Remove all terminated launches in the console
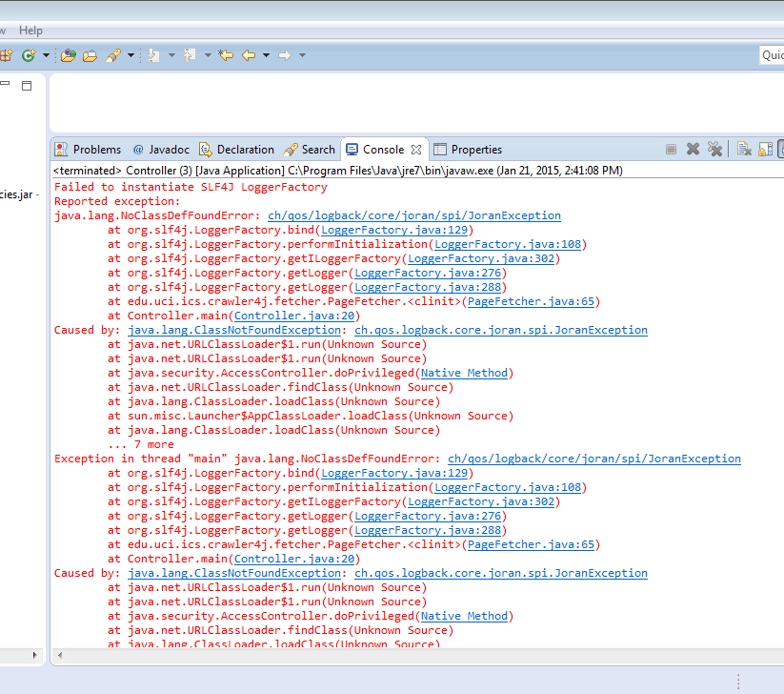Viewport: 784px width, 694px height. (x=714, y=149)
